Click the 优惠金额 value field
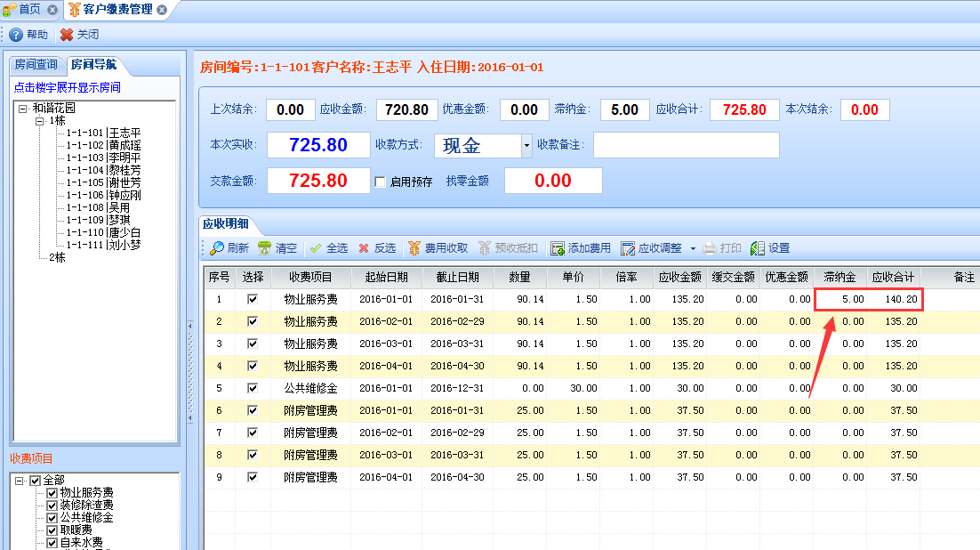Screen dimensions: 980x550 [x=524, y=109]
